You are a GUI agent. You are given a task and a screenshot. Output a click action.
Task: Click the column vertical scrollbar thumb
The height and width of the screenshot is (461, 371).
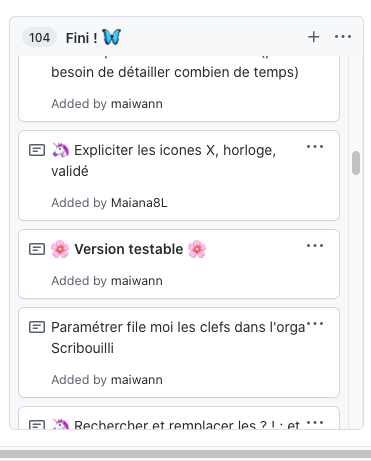[356, 163]
